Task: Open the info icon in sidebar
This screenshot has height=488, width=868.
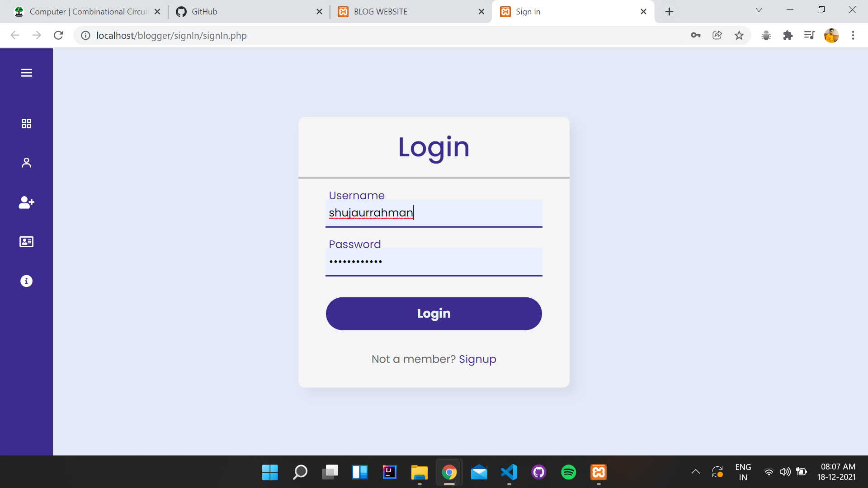Action: coord(26,281)
